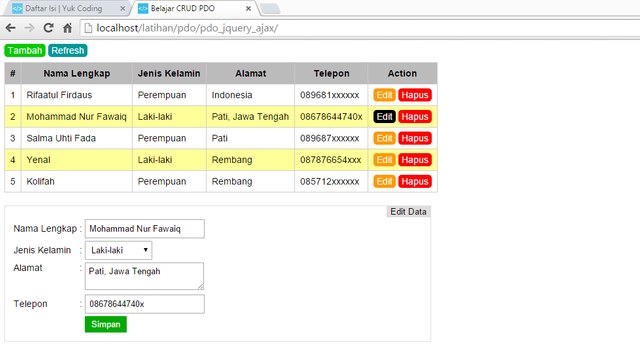
Task: Select the Yenal name cell
Action: point(77,160)
